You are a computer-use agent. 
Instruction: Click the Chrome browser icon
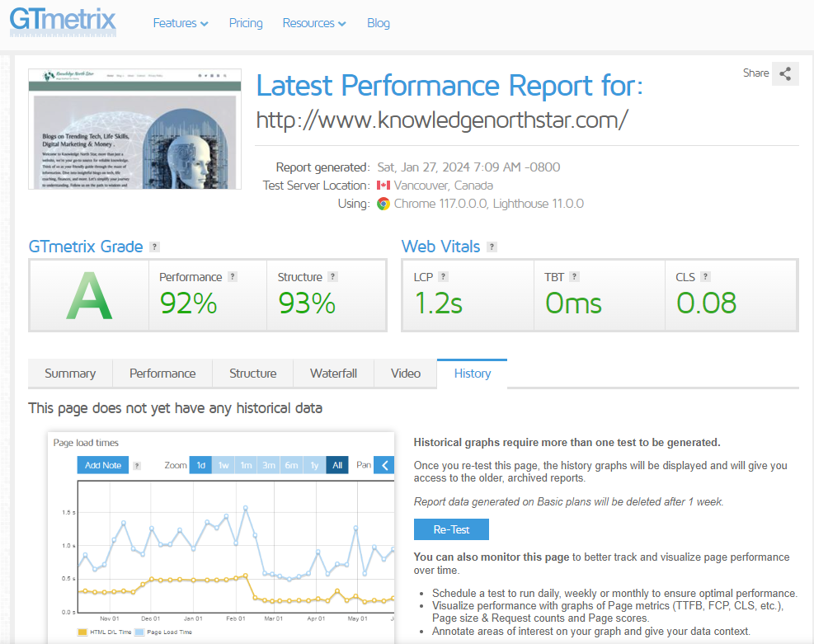(x=383, y=204)
